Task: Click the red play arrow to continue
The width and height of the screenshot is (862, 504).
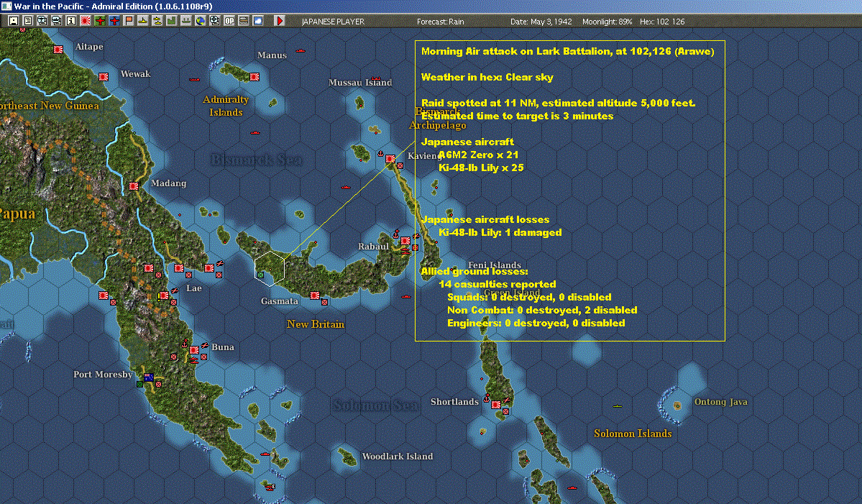Action: (x=279, y=21)
